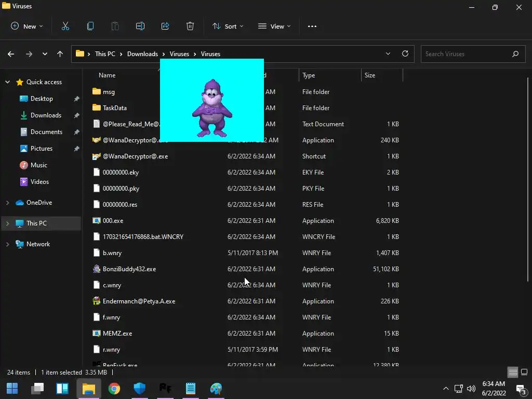Refresh the Viruses folder view
The image size is (532, 399).
coord(405,54)
